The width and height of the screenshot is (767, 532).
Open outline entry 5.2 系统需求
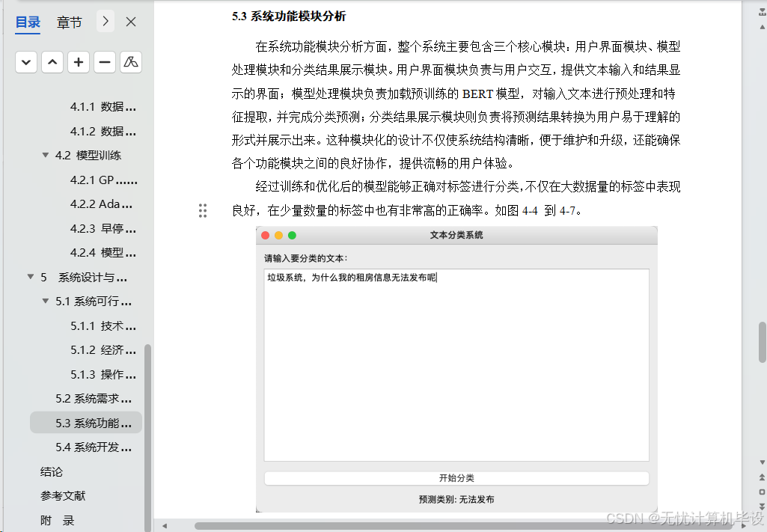click(94, 399)
